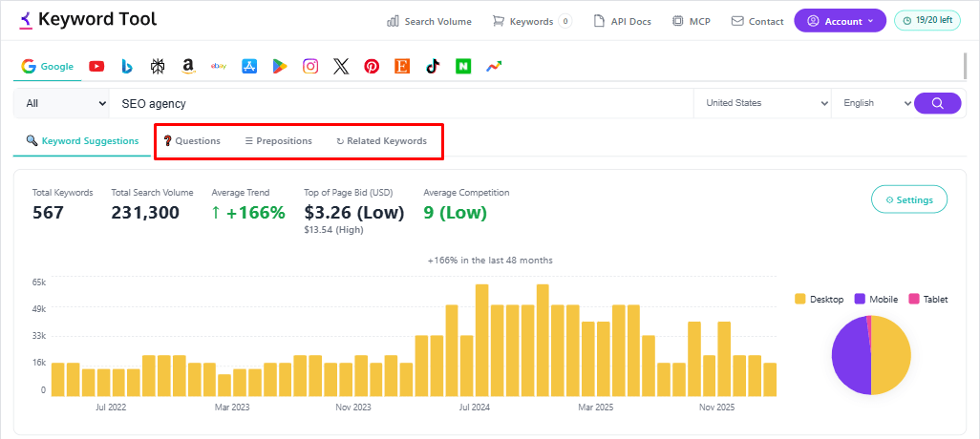Switch to the TikTok platform icon

[433, 66]
